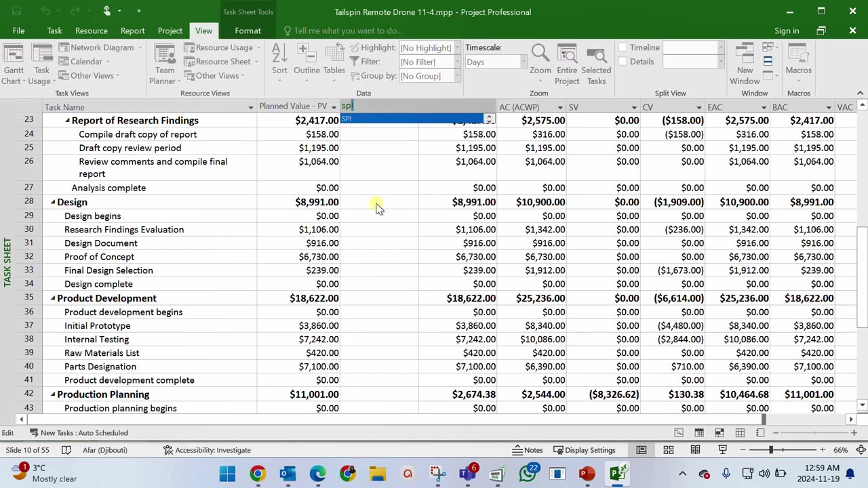Switch to Report view via status bar icon
Viewport: 868px width, 488px height.
pyautogui.click(x=760, y=432)
